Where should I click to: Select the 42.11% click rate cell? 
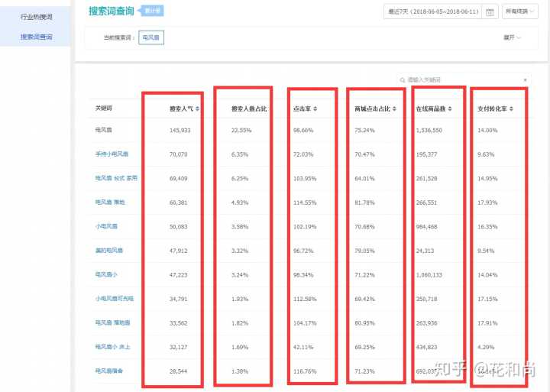303,347
